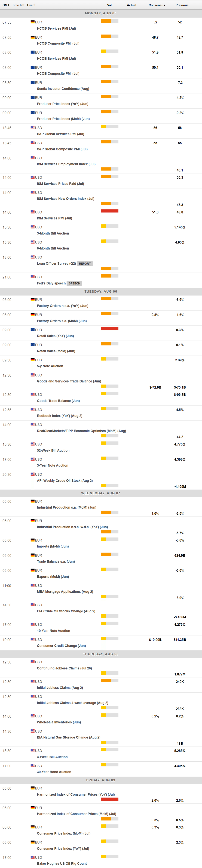This screenshot has height=868, width=202.
Task: Select US flag beside Wholesale Inventories (Jun)
Action: [x=32, y=716]
